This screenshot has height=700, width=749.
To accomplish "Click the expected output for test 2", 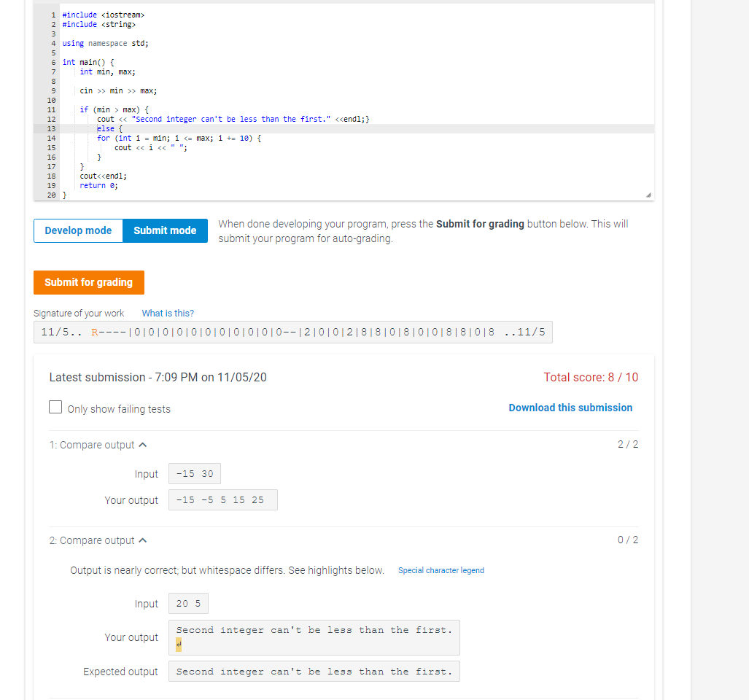I will tap(314, 671).
